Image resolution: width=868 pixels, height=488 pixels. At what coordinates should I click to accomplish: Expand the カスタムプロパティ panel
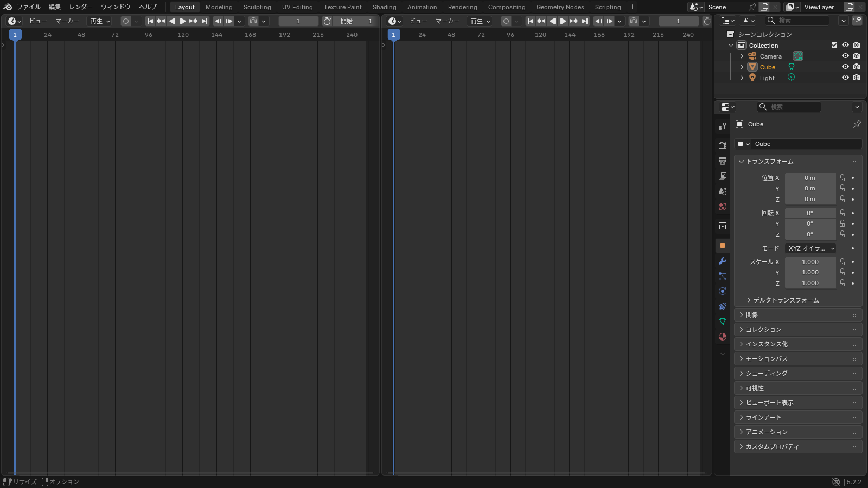(x=798, y=446)
